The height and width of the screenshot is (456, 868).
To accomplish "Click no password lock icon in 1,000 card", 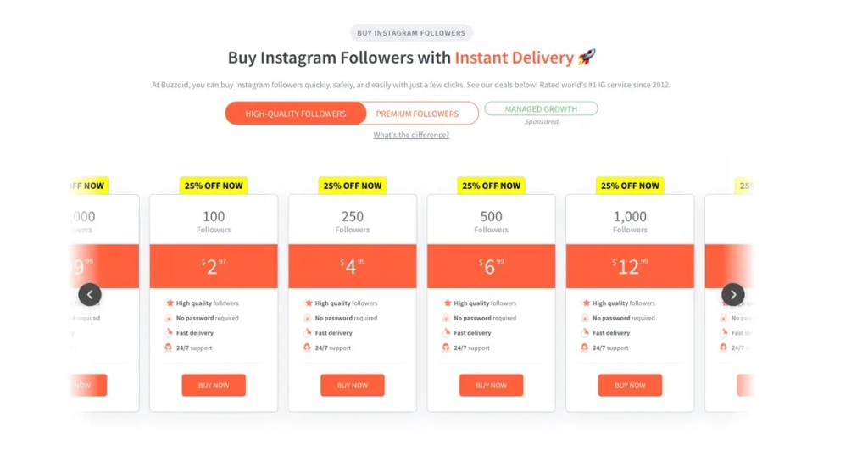I will pos(585,318).
